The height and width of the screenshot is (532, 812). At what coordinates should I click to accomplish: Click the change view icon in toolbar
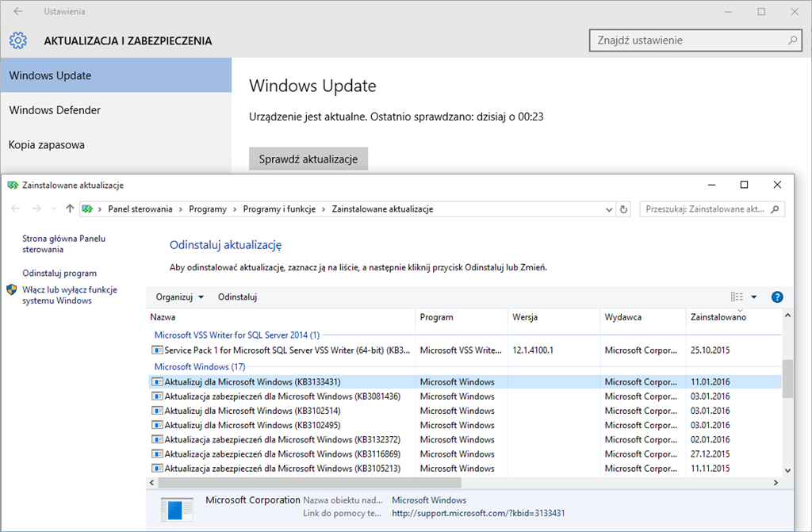point(737,297)
